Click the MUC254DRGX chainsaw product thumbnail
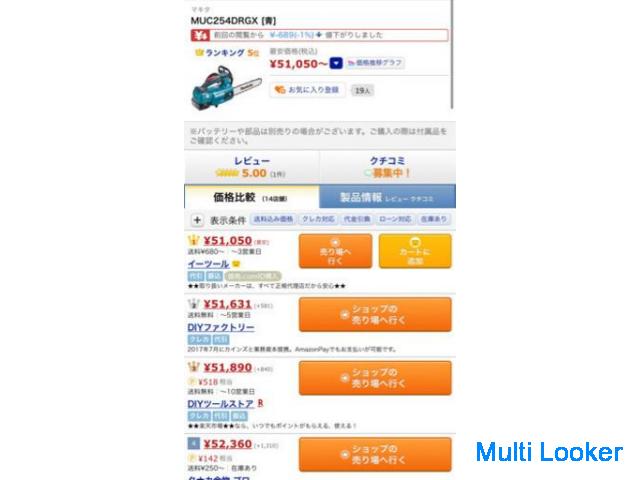Viewport: 640px width, 480px height. point(226,87)
